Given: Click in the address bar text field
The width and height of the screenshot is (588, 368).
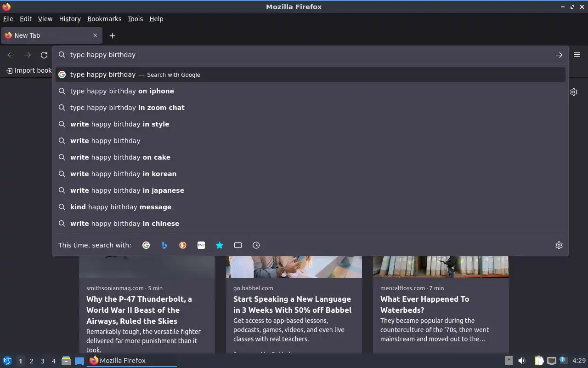Looking at the screenshot, I should (311, 55).
